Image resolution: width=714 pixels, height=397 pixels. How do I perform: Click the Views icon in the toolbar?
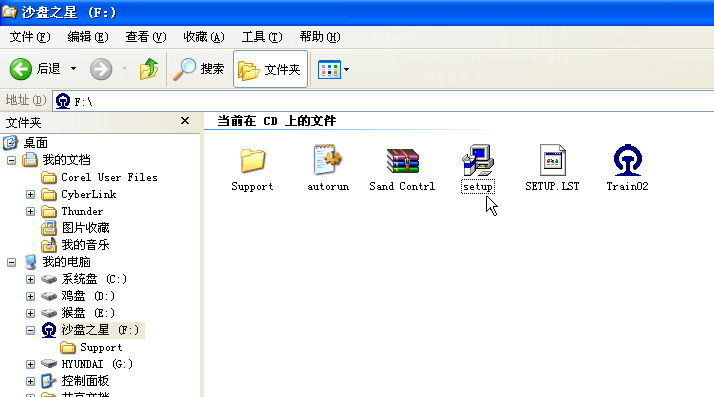329,70
